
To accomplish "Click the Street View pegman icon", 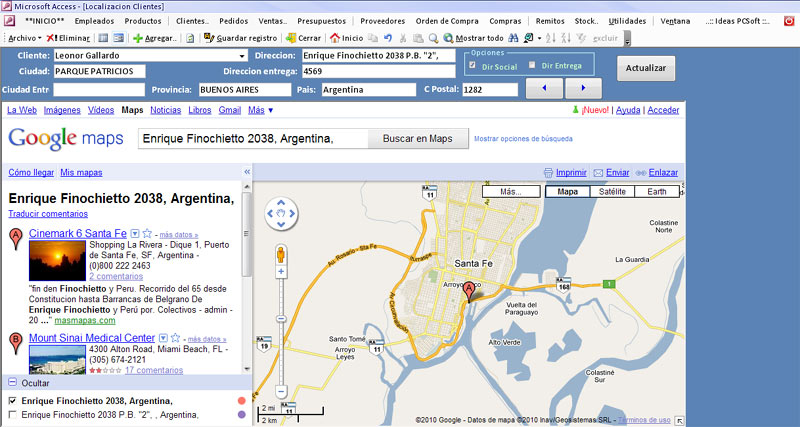I will pyautogui.click(x=281, y=252).
